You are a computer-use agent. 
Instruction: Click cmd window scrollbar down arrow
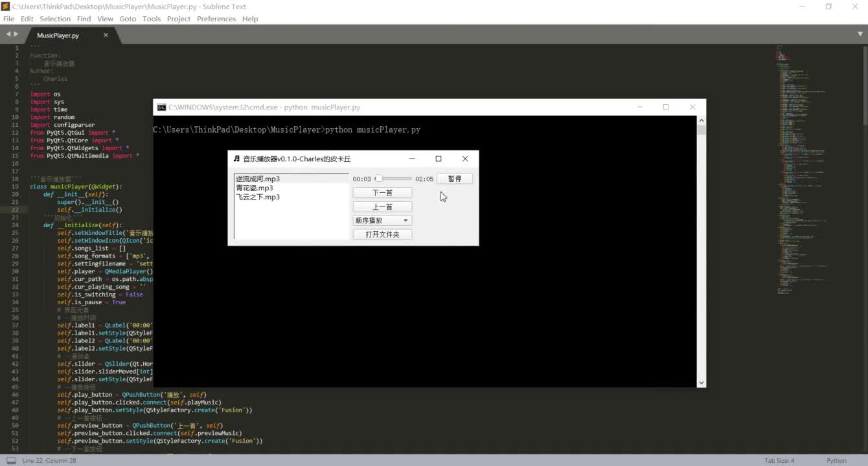(701, 383)
